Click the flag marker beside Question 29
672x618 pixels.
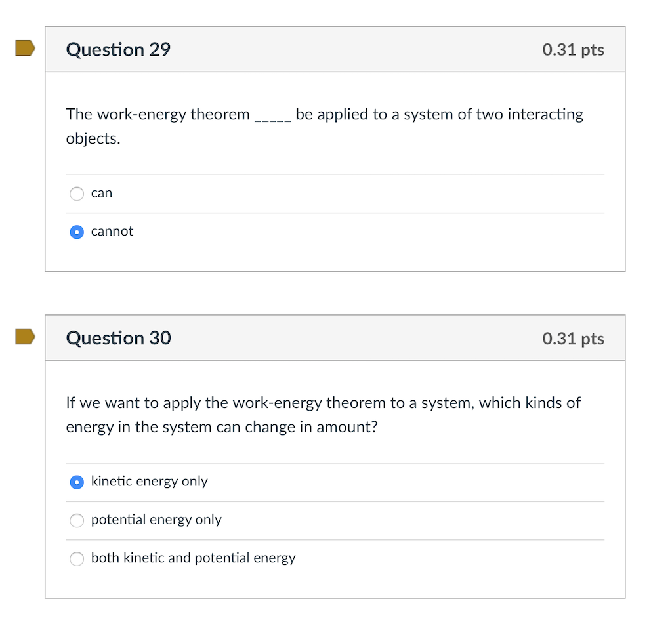tap(24, 48)
